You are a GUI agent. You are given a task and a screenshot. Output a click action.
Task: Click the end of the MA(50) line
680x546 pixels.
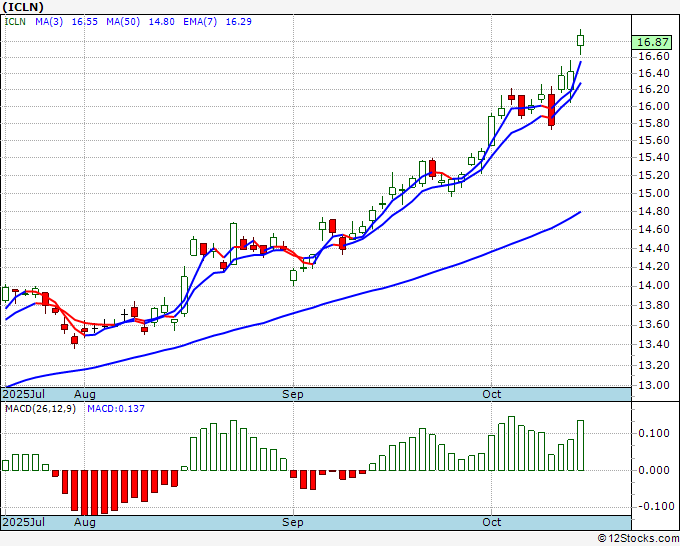(580, 212)
